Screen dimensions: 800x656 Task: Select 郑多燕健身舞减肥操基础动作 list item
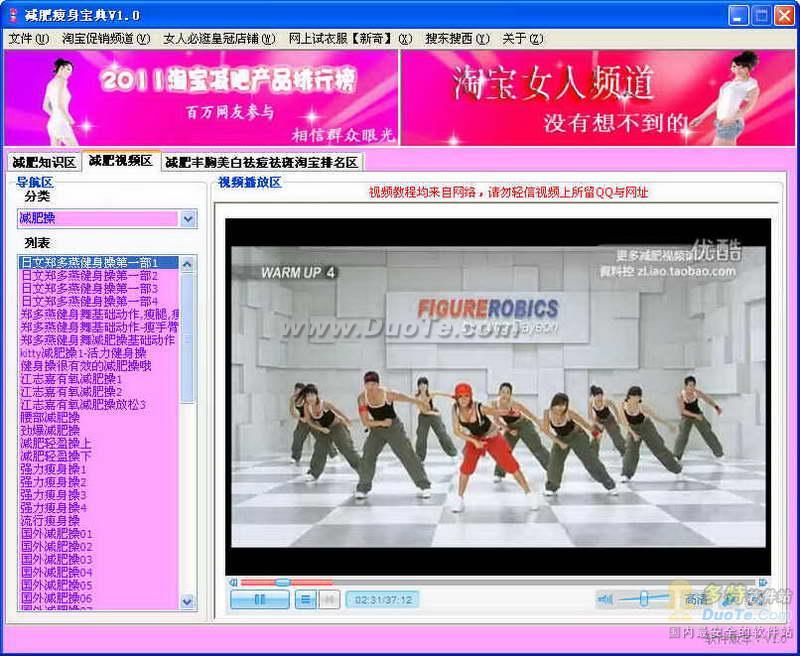pos(98,340)
